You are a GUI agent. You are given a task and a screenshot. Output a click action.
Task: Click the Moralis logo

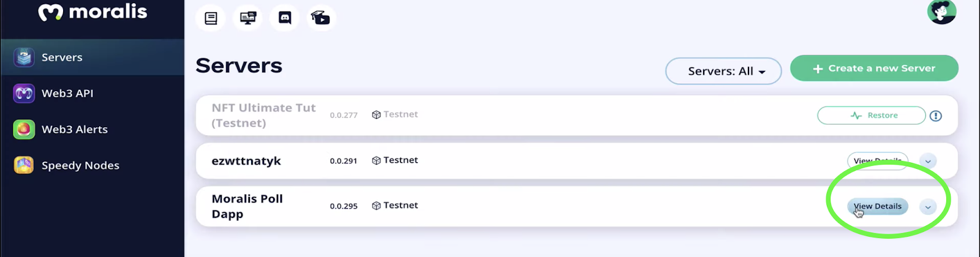point(92,12)
